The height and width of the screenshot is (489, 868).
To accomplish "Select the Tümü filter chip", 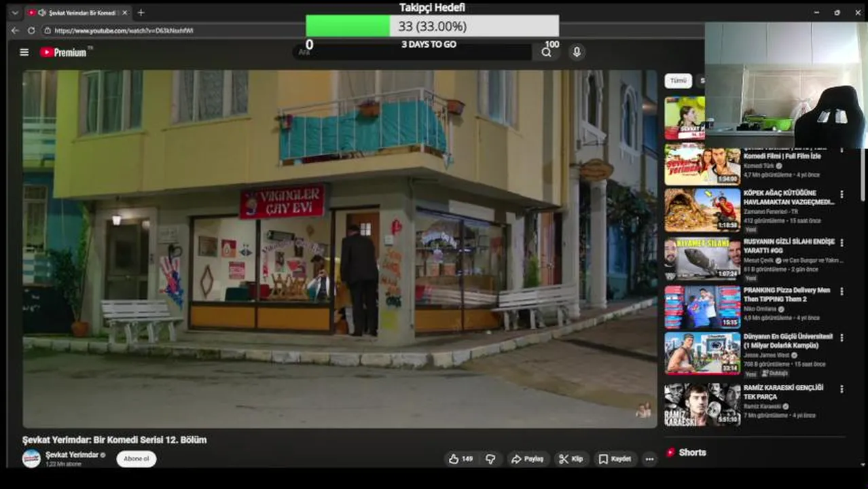I will click(x=678, y=80).
